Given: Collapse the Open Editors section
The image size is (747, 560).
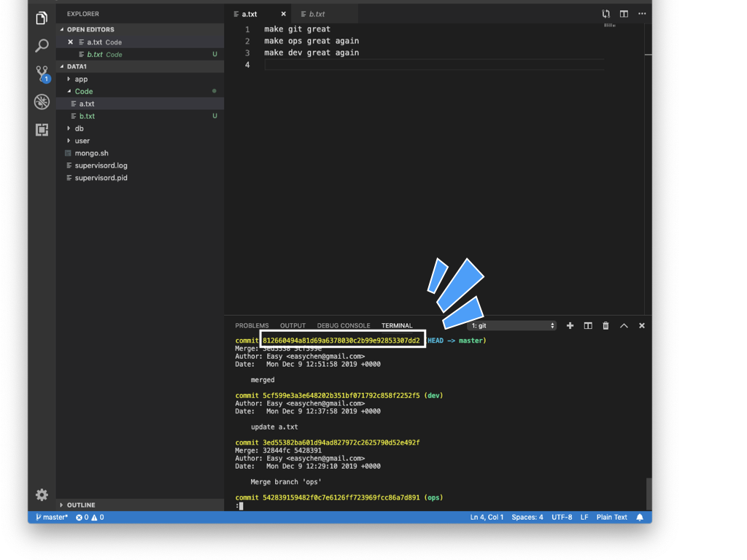Looking at the screenshot, I should pyautogui.click(x=140, y=29).
